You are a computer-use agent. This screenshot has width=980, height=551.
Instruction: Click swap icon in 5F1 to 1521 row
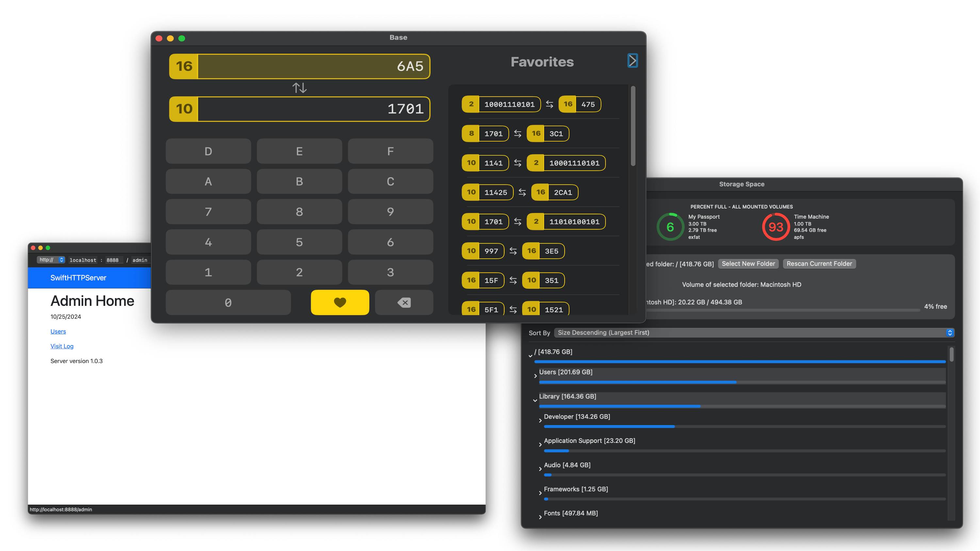tap(513, 309)
